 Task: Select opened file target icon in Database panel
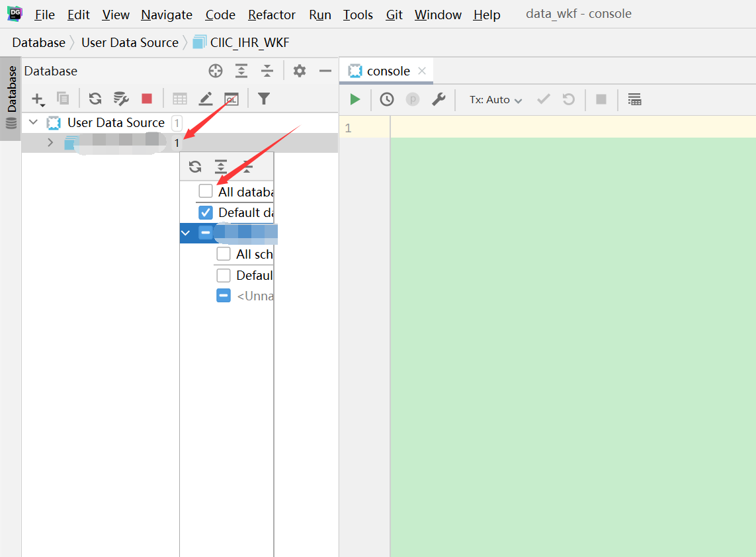pos(216,71)
